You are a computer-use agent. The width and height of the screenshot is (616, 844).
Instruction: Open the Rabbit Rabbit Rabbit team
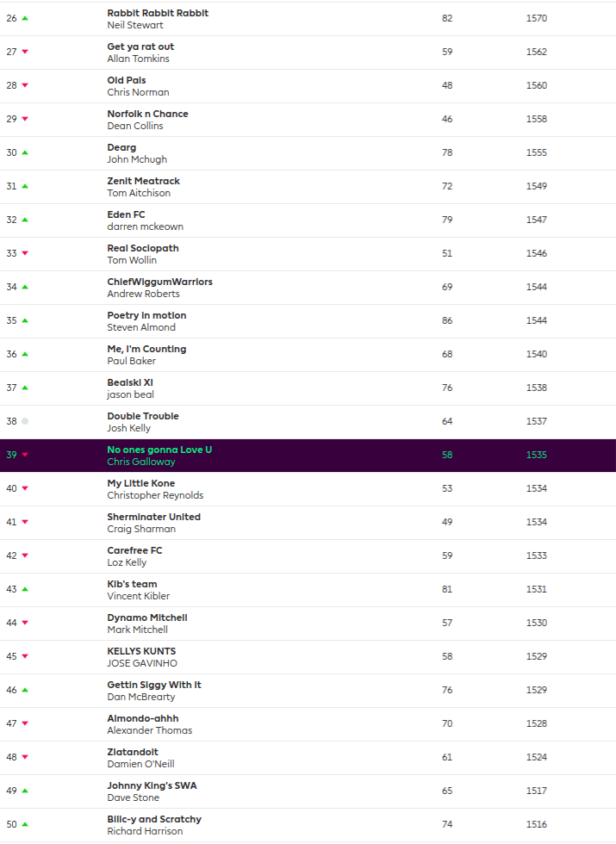click(x=158, y=13)
